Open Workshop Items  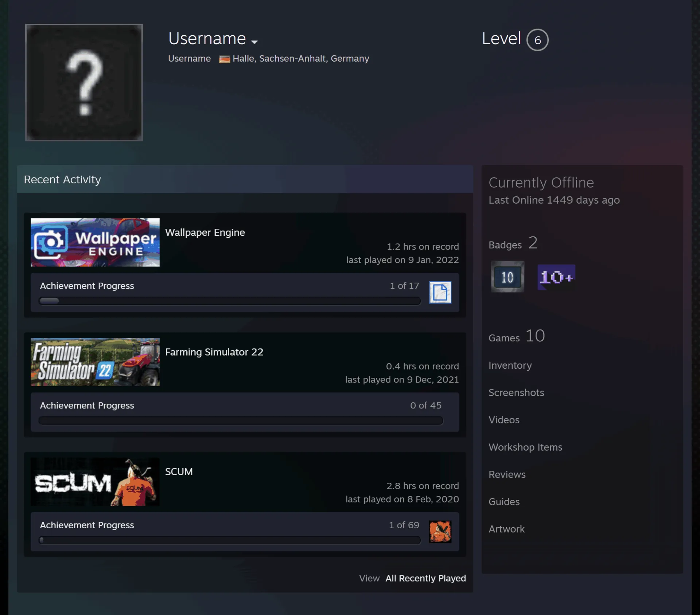tap(525, 447)
